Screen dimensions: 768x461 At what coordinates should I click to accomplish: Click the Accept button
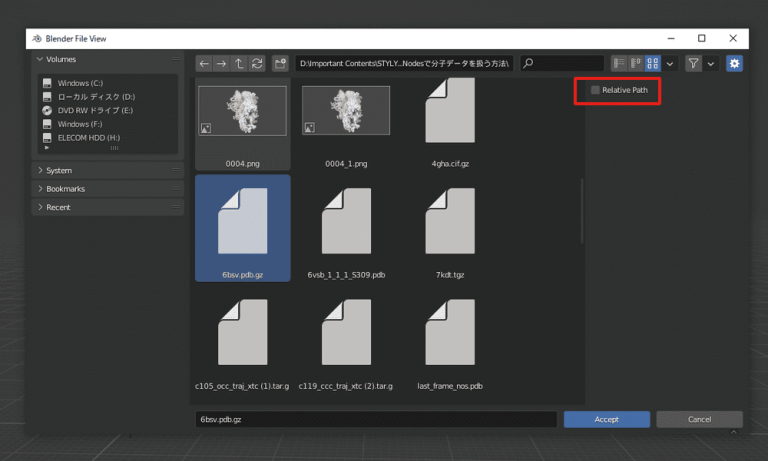606,419
